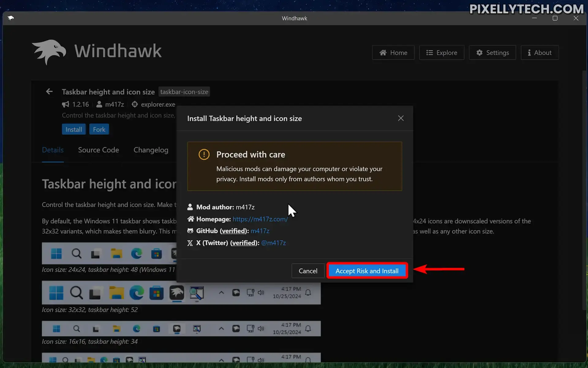Click the Windhawk title bar icon

[x=11, y=18]
